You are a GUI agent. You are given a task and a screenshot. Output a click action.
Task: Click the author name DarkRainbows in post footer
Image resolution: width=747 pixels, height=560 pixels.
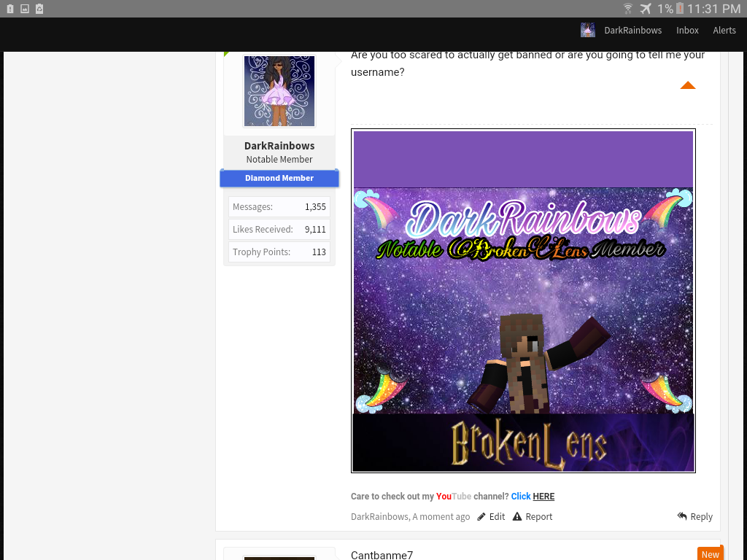pos(379,517)
